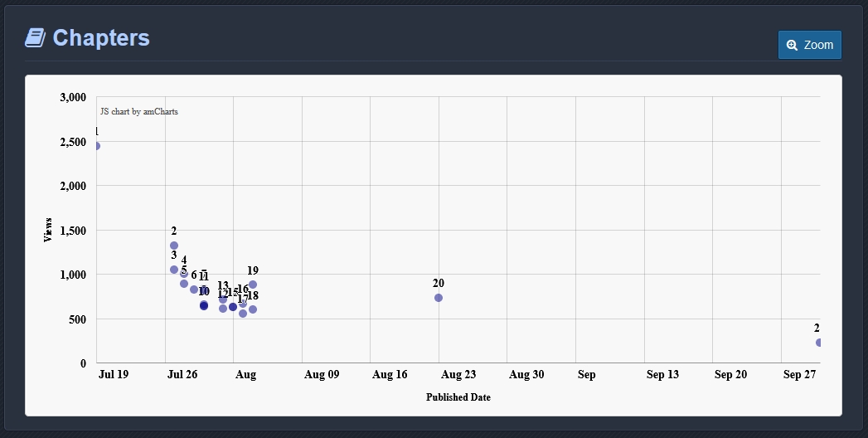Click the Chapters heading text

101,38
